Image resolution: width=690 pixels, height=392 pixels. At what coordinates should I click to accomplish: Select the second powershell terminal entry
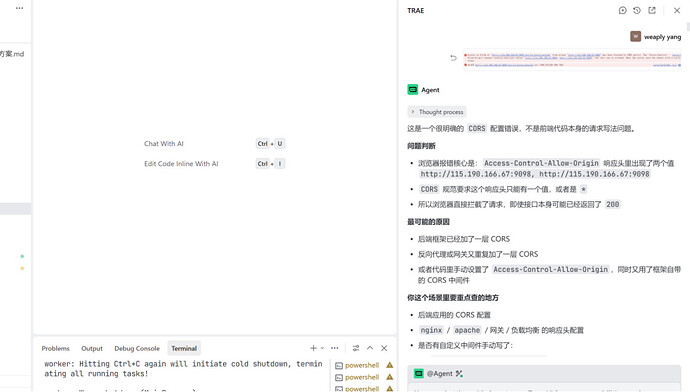[362, 377]
